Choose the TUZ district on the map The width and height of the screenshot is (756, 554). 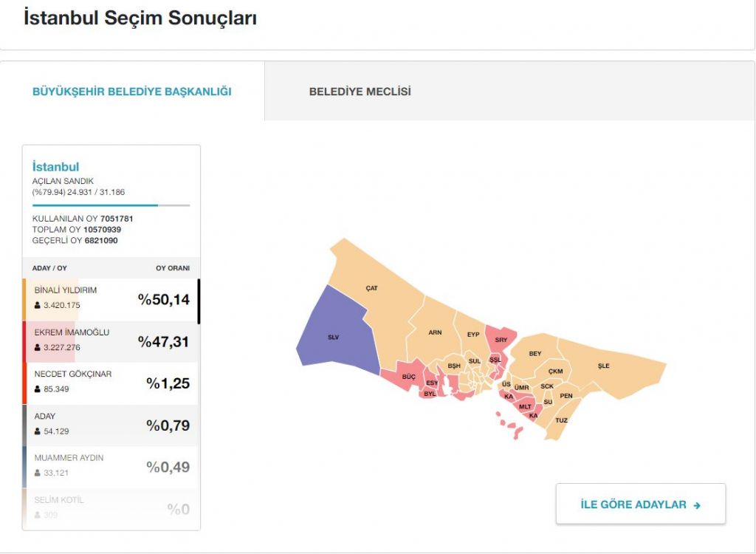(x=561, y=420)
